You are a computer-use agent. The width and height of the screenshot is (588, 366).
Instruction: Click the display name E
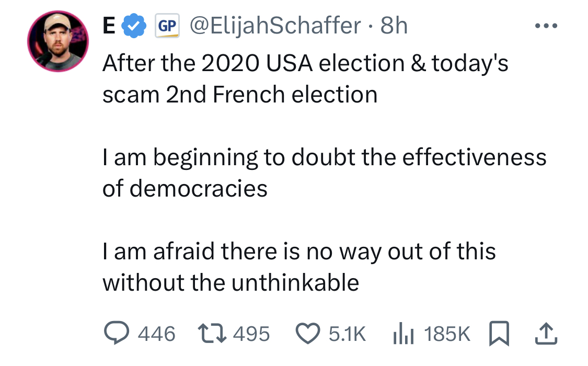(109, 26)
